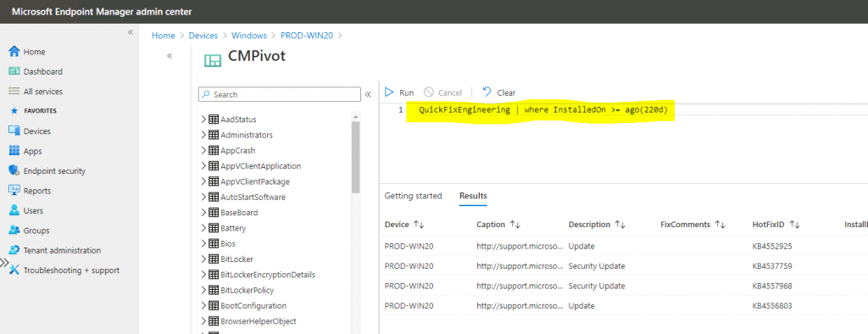868x334 pixels.
Task: Expand the AutoStartSoftware entity
Action: tap(203, 197)
